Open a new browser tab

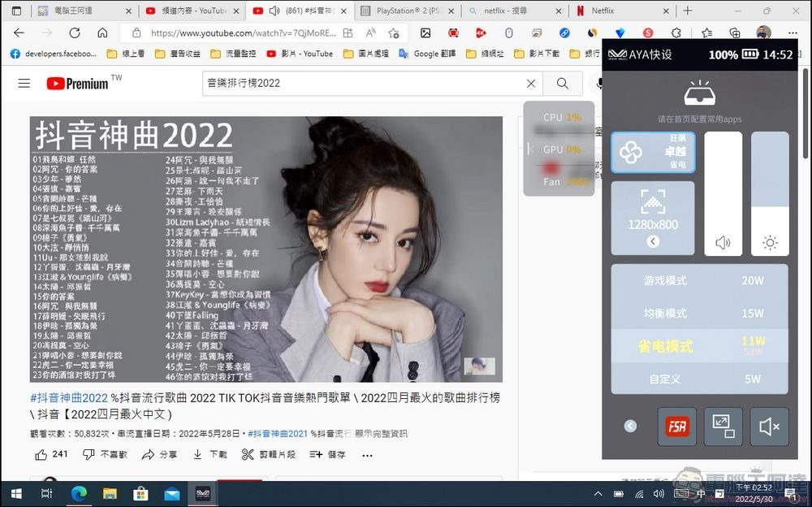tap(687, 11)
